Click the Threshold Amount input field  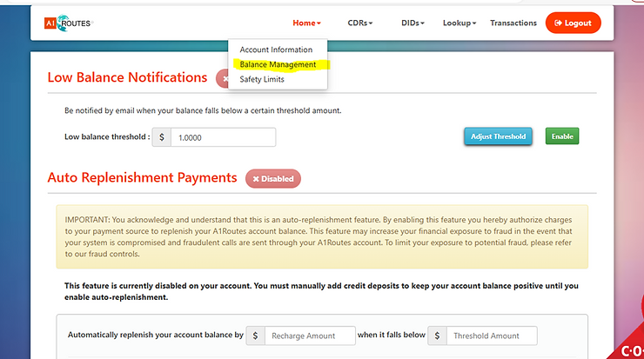click(492, 336)
